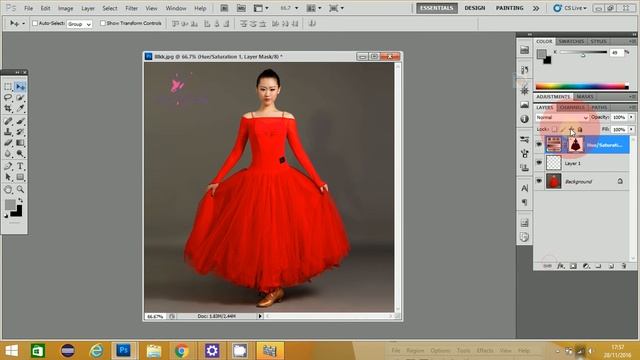Open the Auto-Select Group dropdown
The height and width of the screenshot is (360, 640).
tap(79, 24)
